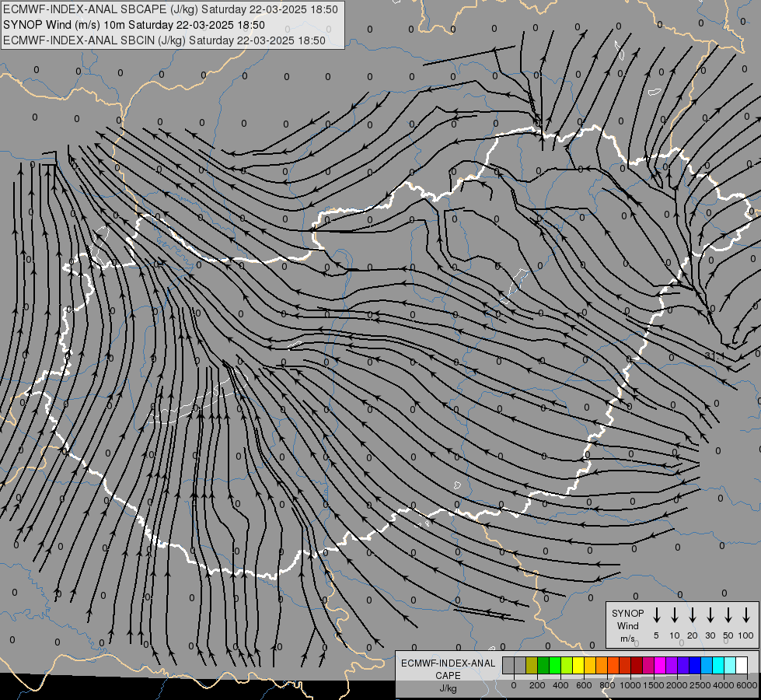The image size is (761, 700).
Task: Select the SYNOP Wind 10m title line
Action: (x=134, y=25)
